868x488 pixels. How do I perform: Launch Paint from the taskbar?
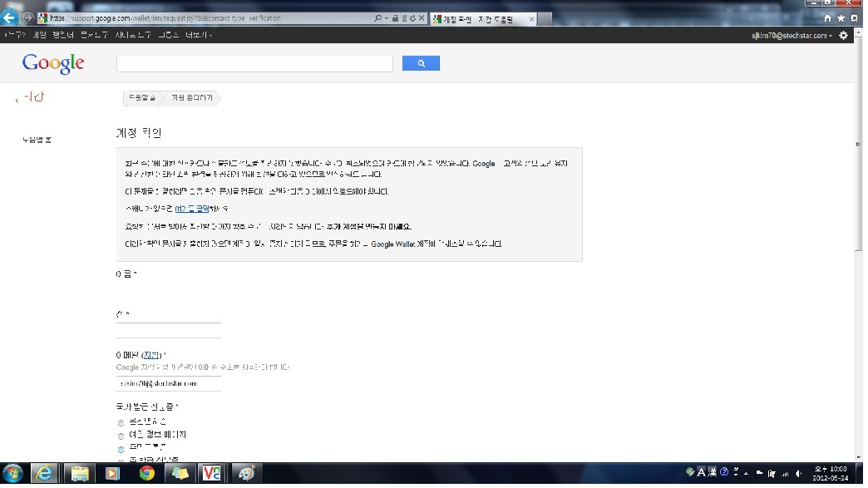point(246,474)
